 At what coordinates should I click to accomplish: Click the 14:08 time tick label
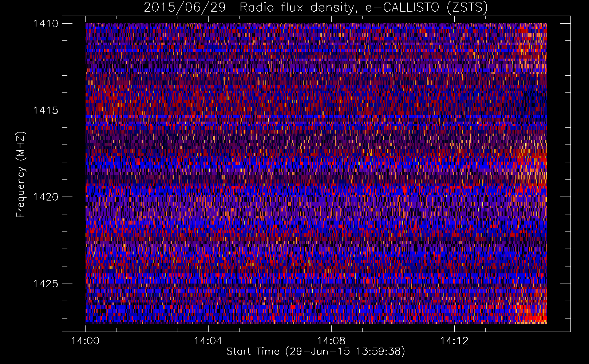coord(331,341)
